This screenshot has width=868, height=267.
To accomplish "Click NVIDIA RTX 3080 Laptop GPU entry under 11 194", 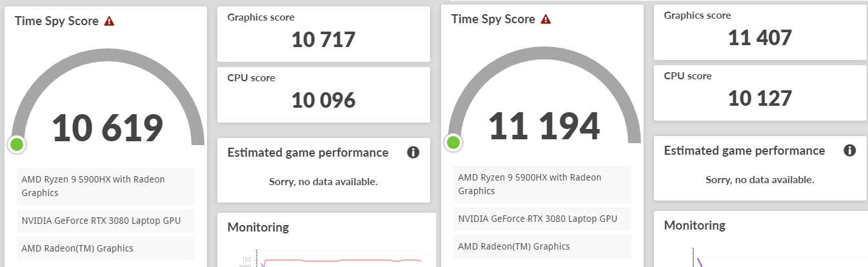I will (x=542, y=219).
